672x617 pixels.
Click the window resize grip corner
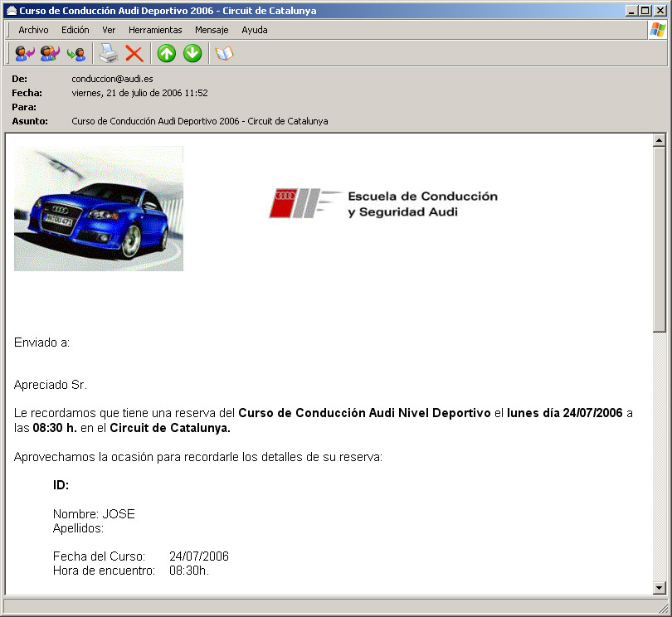click(663, 608)
